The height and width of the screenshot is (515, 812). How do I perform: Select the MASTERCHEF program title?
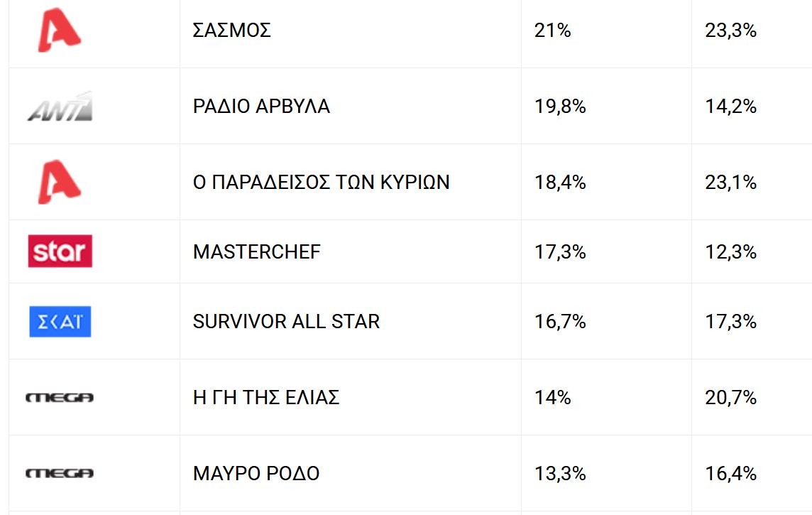256,251
